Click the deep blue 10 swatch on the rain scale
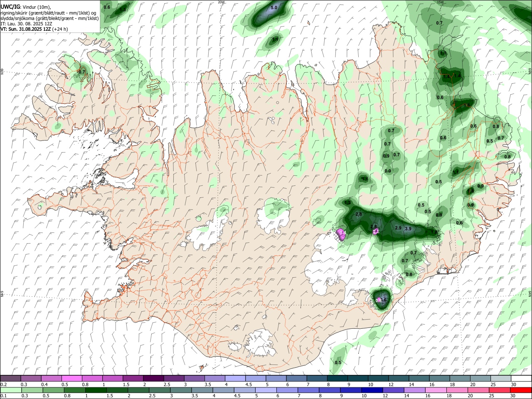 [371, 390]
